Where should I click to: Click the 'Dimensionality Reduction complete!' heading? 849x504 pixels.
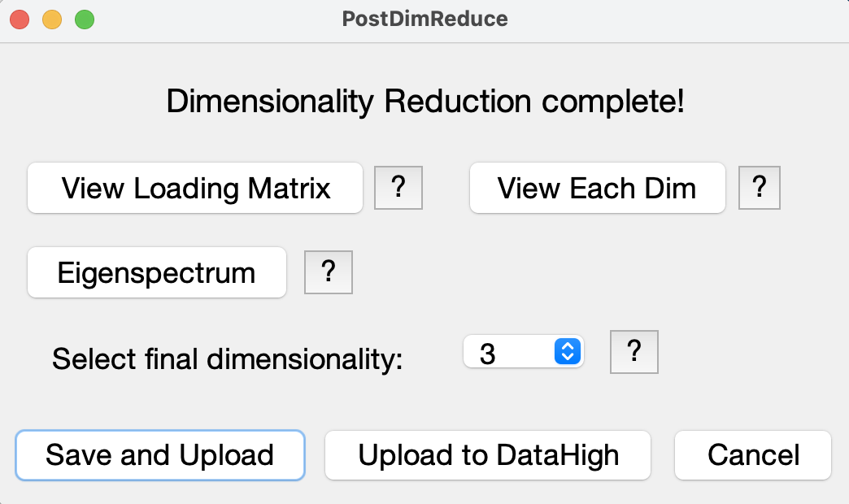point(425,102)
